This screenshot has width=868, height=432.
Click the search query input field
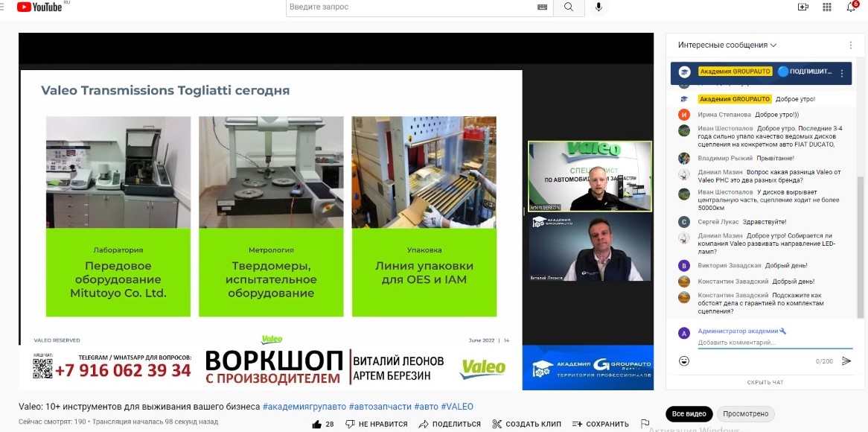pyautogui.click(x=410, y=7)
